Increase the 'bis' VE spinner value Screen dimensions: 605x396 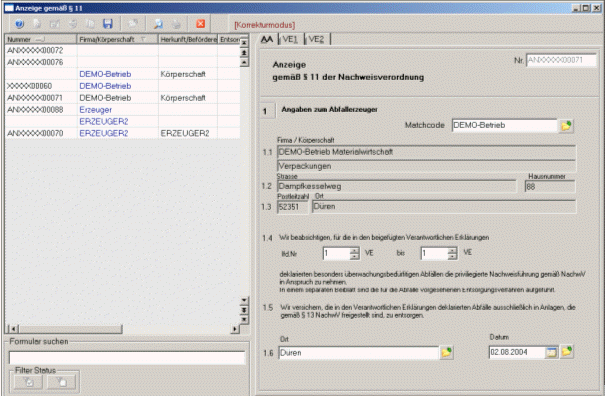[452, 250]
